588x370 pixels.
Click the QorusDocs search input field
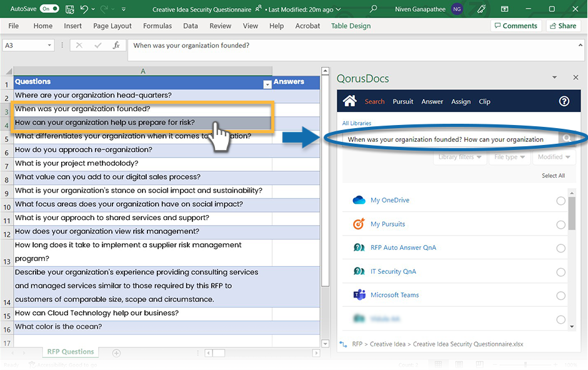point(446,139)
